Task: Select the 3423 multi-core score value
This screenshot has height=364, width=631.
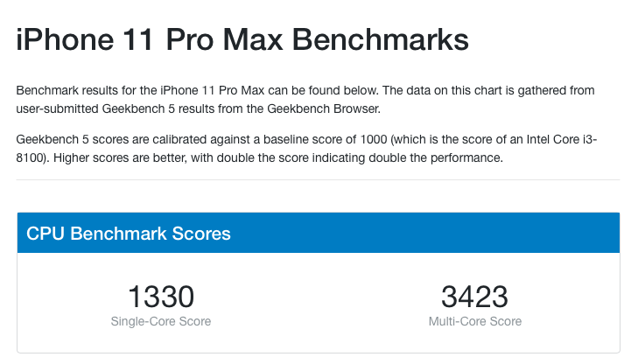Action: click(x=475, y=297)
